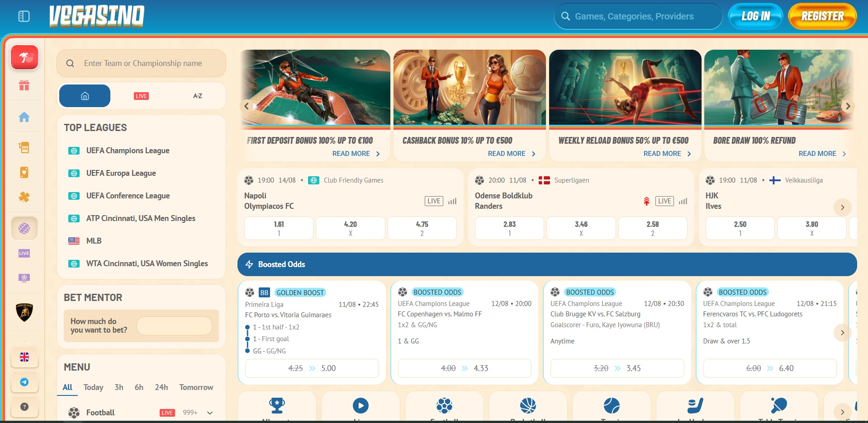Click stats bars icon for Odense Boldklub match
The image size is (868, 423).
pos(683,201)
